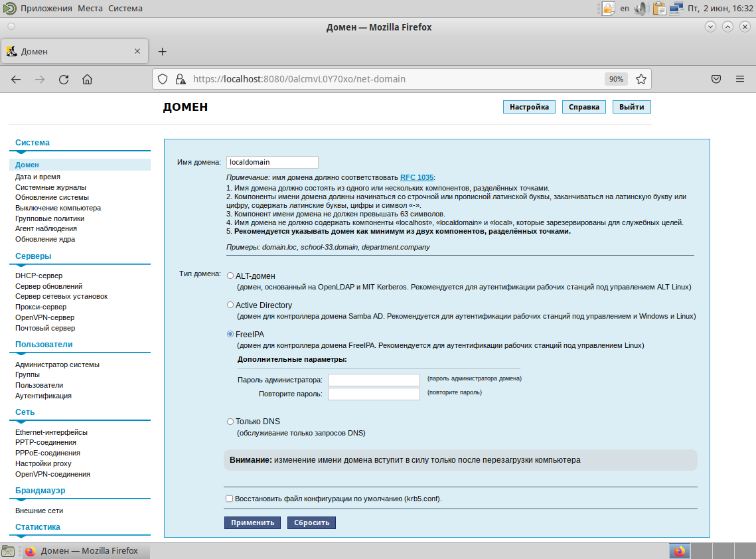This screenshot has height=559, width=756.
Task: Open the Firefox hamburger menu
Action: click(740, 79)
